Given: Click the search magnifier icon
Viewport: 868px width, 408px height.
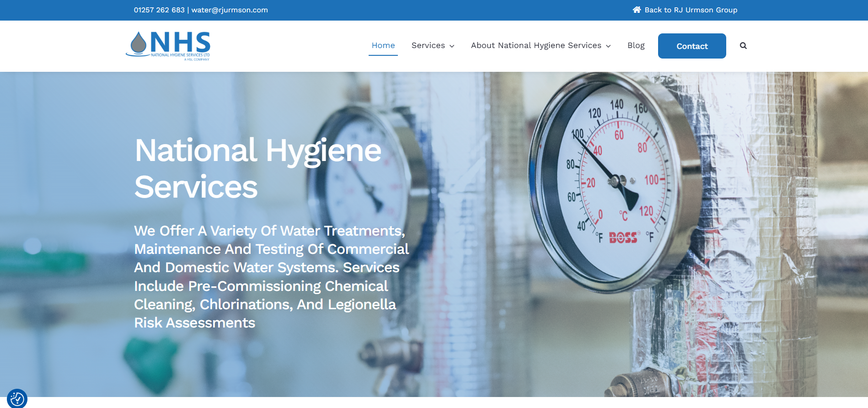Looking at the screenshot, I should pos(743,46).
